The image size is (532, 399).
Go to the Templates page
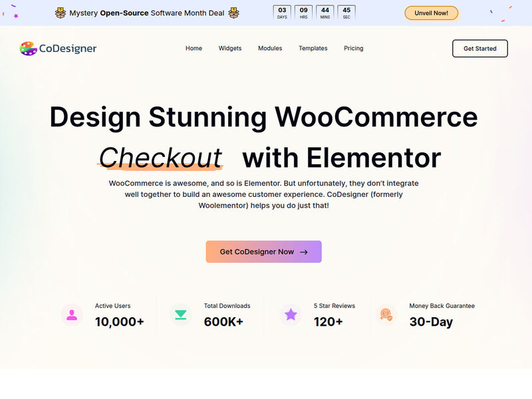(x=313, y=48)
